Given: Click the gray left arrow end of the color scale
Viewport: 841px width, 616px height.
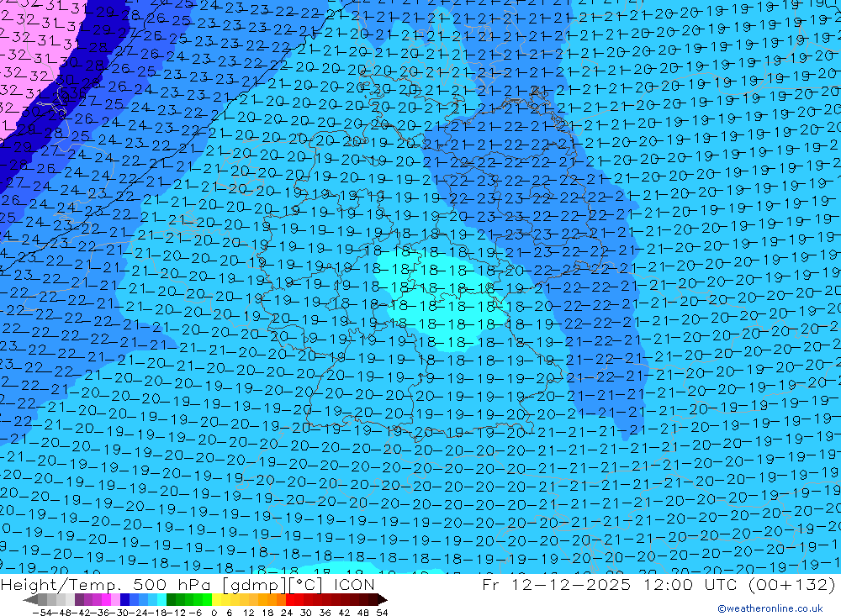Looking at the screenshot, I should click(30, 599).
